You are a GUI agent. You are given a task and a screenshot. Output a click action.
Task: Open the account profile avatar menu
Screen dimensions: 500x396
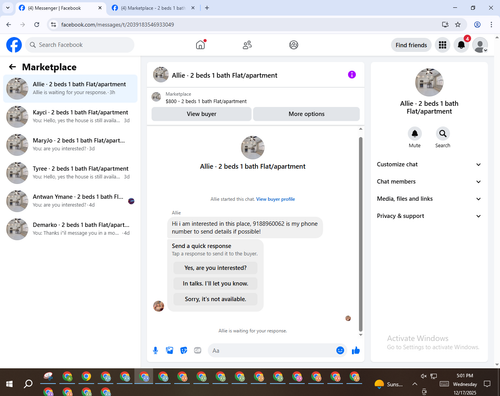(x=480, y=45)
